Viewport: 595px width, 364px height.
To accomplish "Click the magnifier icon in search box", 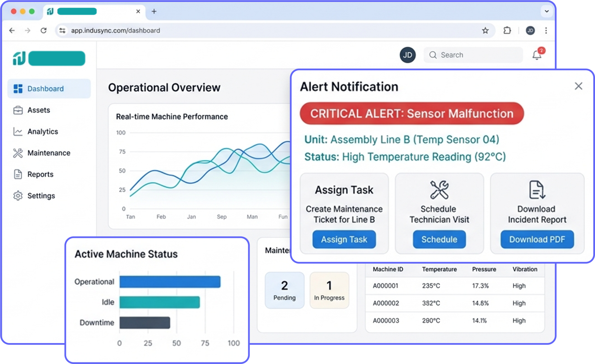I will point(433,55).
